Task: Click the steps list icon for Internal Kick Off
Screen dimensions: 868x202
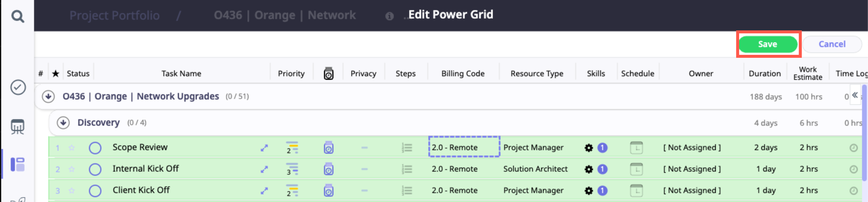Action: [407, 169]
